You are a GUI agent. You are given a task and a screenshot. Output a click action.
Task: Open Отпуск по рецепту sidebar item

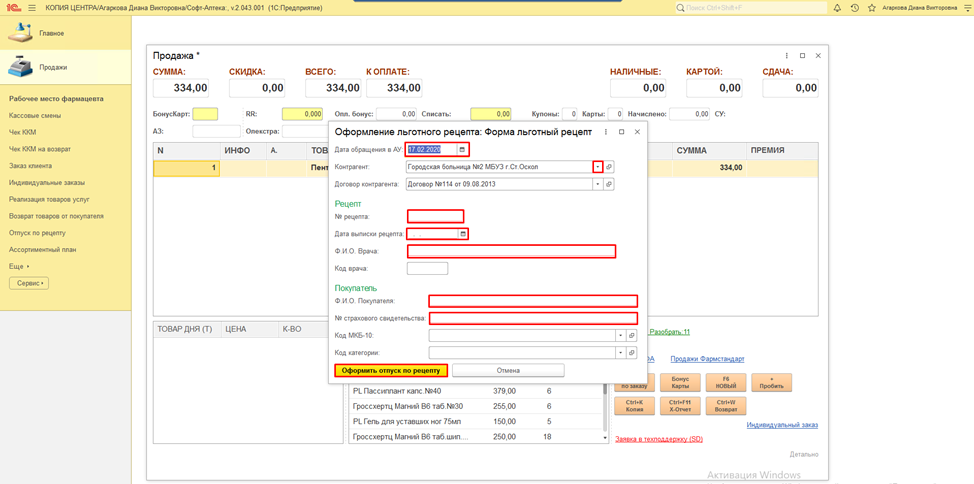click(37, 233)
